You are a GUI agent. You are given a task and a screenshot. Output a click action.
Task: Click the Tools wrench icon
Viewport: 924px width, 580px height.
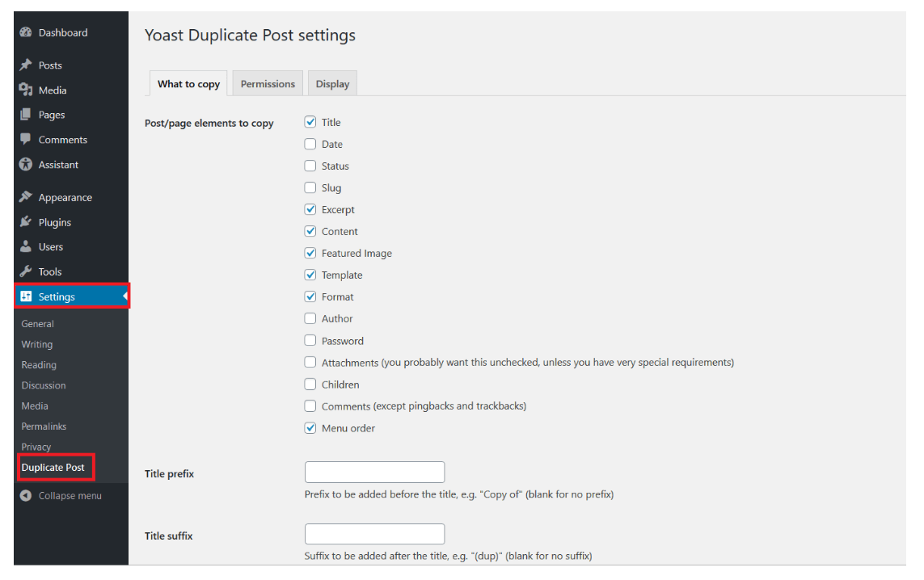[x=25, y=271]
